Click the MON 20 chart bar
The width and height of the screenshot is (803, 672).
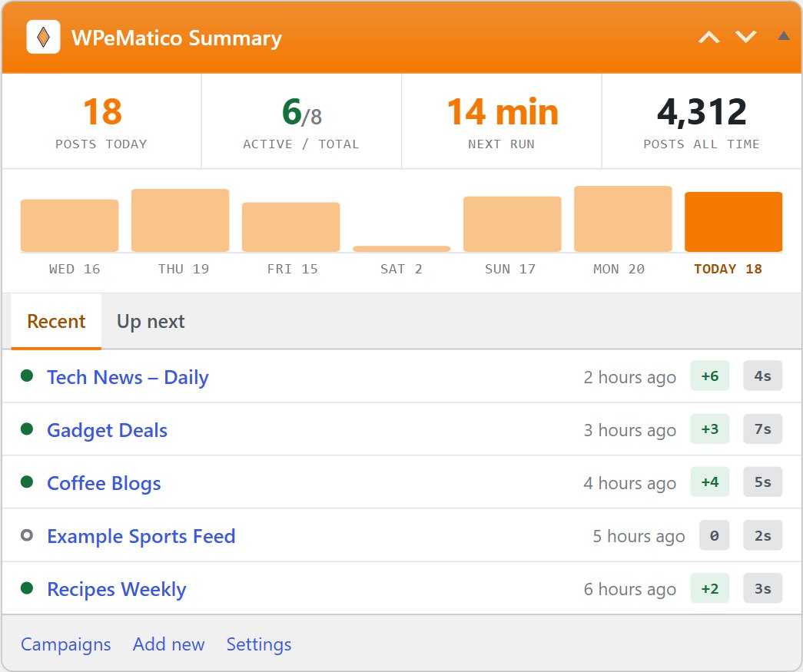[622, 219]
